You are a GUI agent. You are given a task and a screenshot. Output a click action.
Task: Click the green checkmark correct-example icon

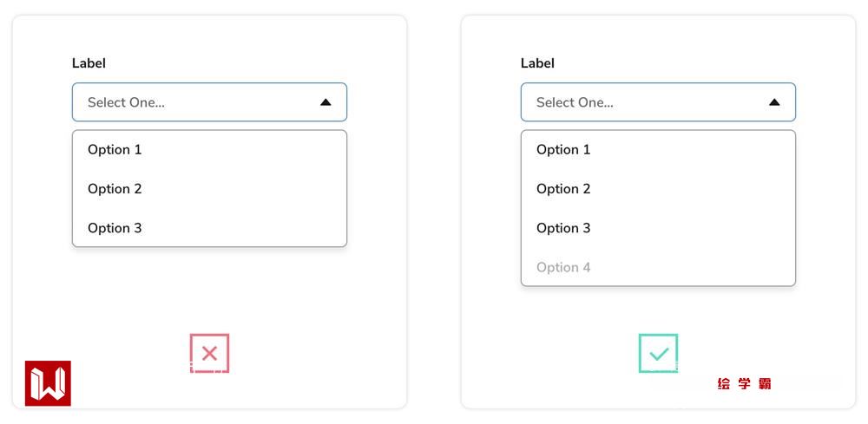tap(658, 353)
